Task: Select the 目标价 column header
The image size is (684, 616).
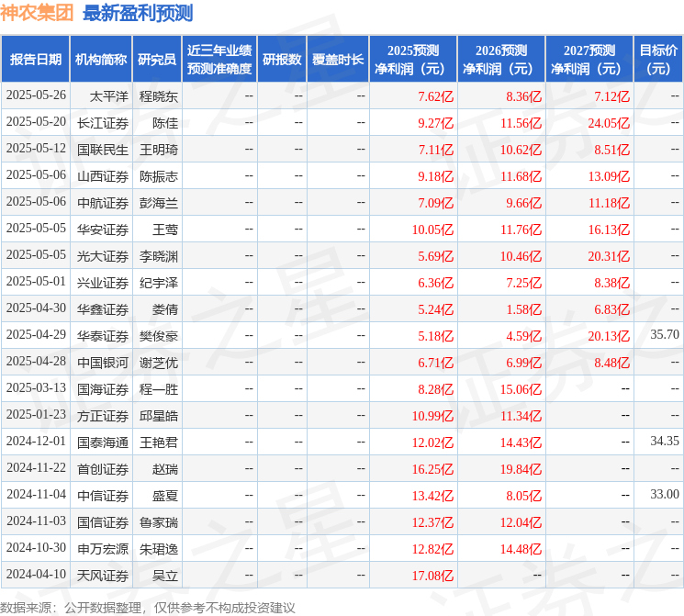Action: point(658,60)
